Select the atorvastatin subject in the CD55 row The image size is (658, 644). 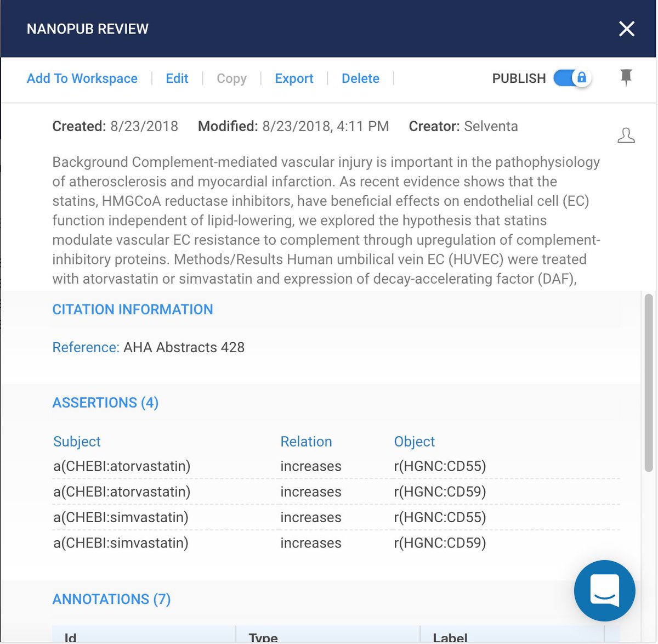click(x=122, y=466)
